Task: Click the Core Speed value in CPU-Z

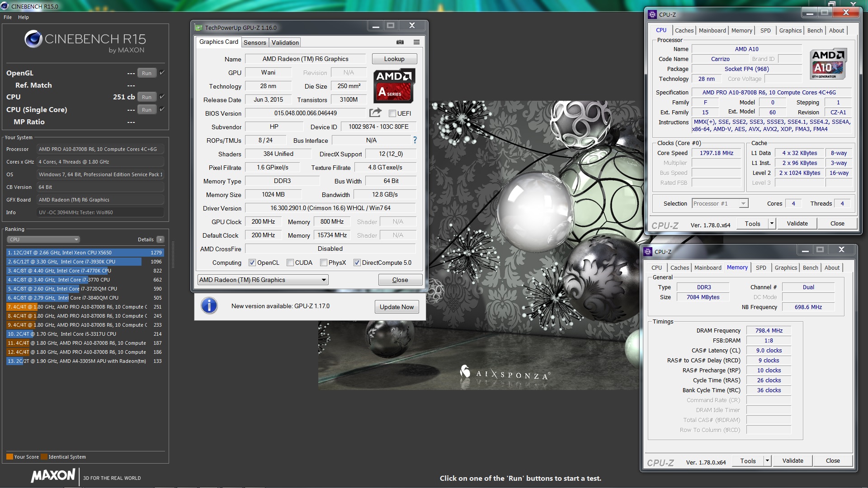Action: (716, 153)
